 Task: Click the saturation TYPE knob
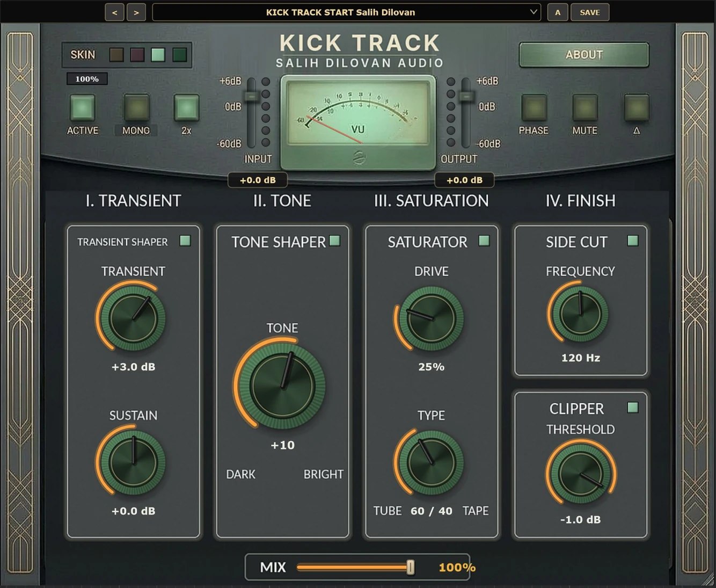pyautogui.click(x=431, y=462)
